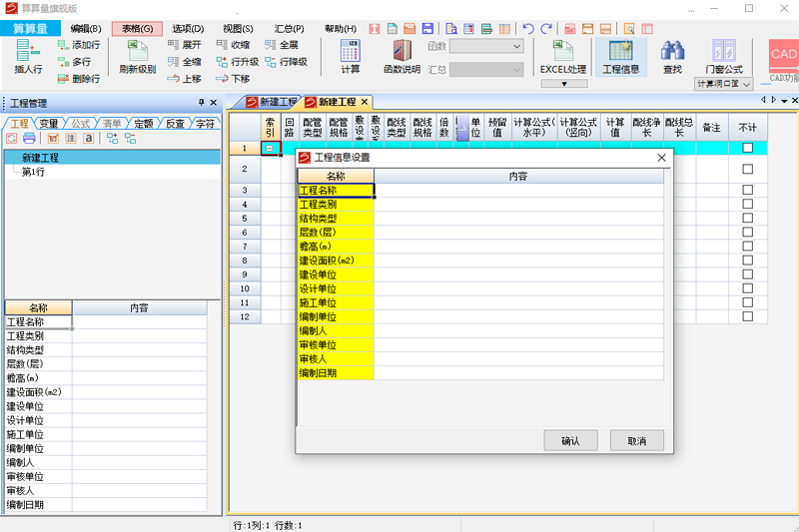Check the 不计 checkbox in row 1

[747, 148]
